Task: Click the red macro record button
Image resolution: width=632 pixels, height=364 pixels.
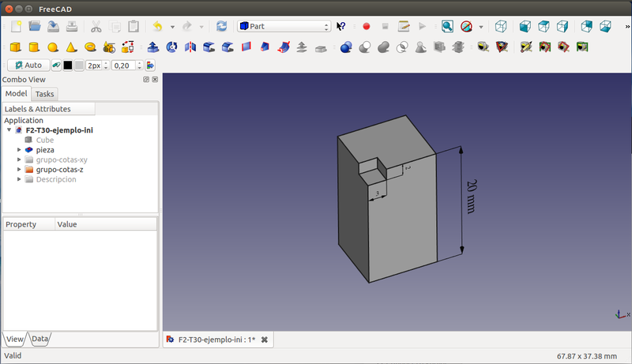Action: pyautogui.click(x=366, y=26)
